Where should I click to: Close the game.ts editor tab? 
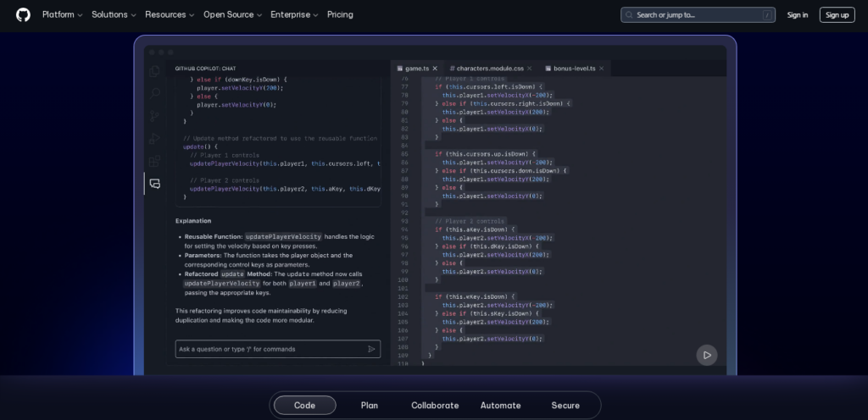(x=435, y=69)
